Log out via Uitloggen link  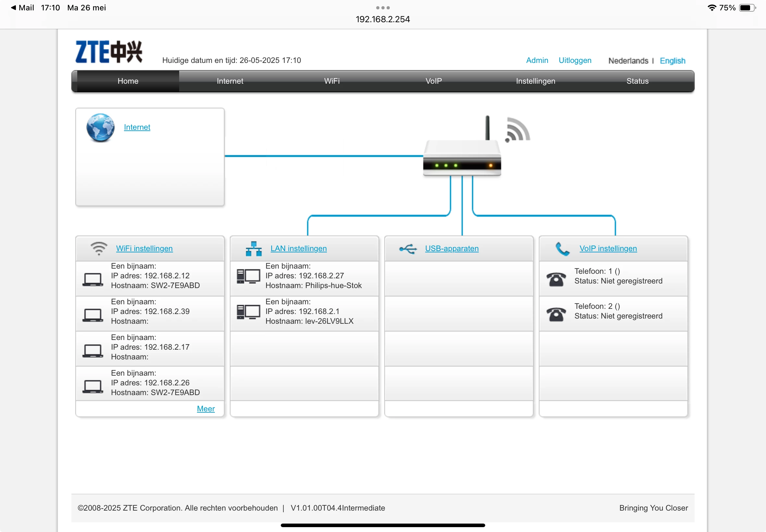[575, 60]
